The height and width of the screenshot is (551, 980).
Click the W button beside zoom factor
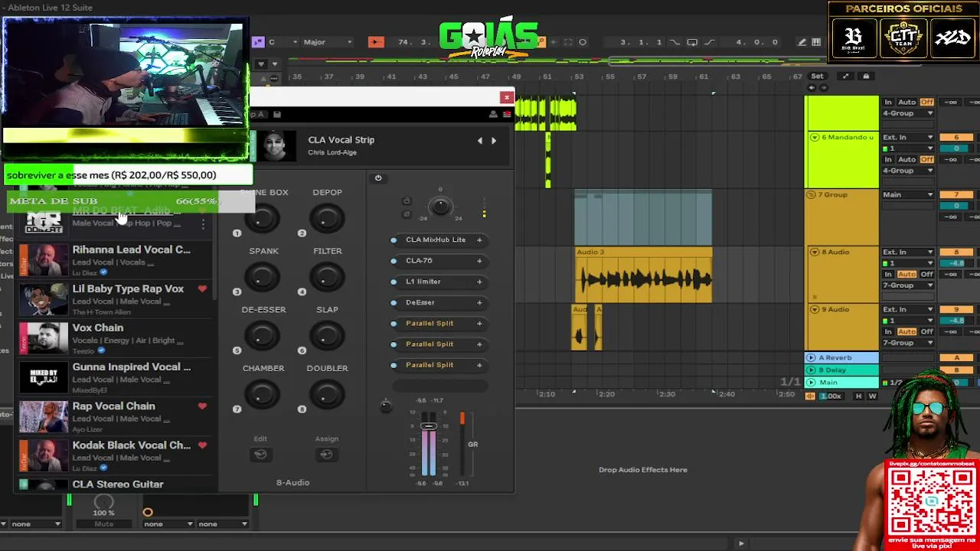pos(872,396)
